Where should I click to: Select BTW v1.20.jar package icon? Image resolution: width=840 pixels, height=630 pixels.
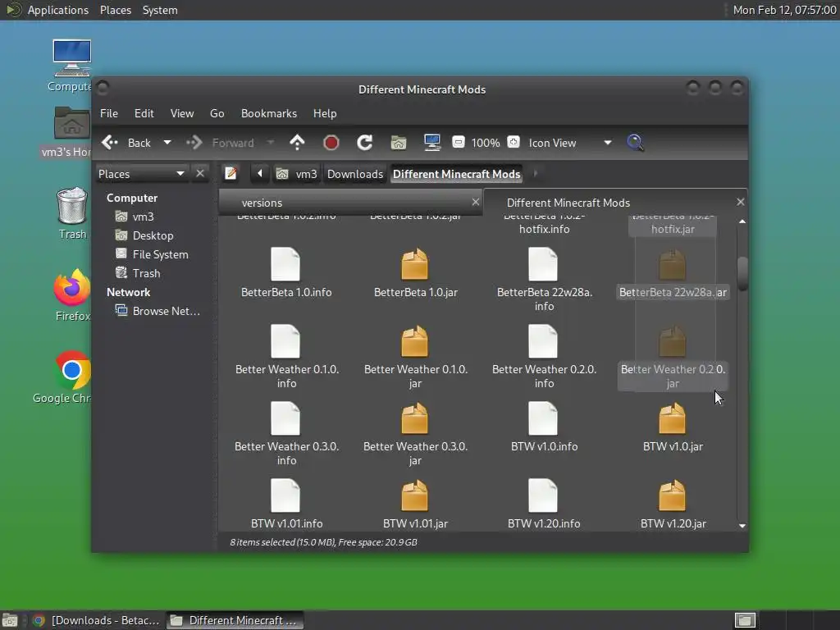[673, 495]
